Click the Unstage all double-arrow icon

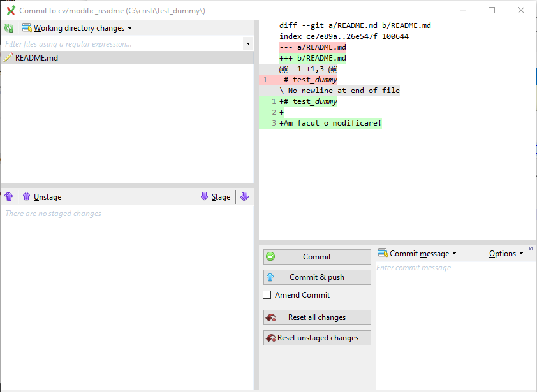coord(9,197)
